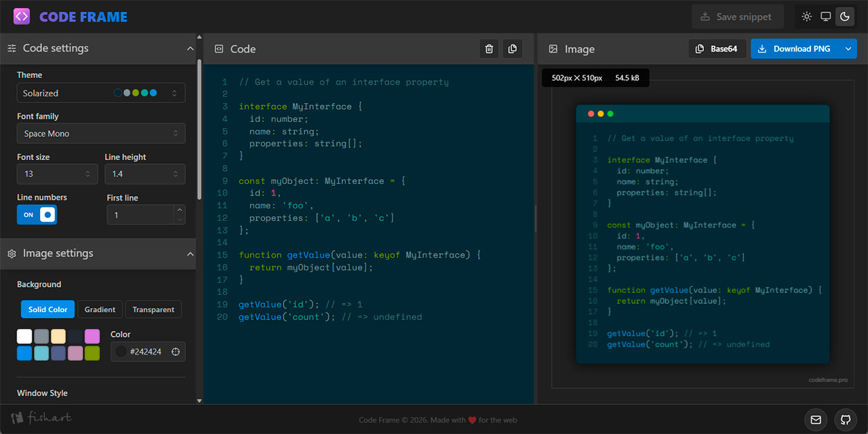Pick the peach color swatch

[x=58, y=336]
